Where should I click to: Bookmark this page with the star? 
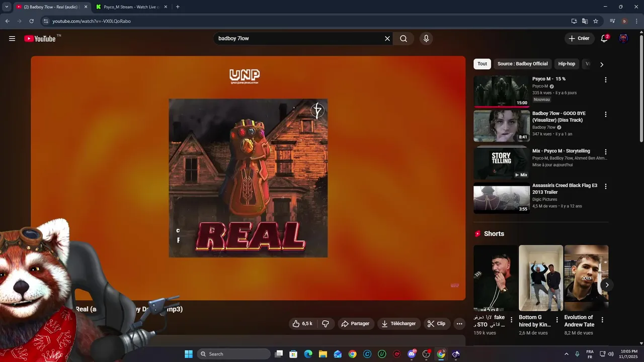click(596, 21)
